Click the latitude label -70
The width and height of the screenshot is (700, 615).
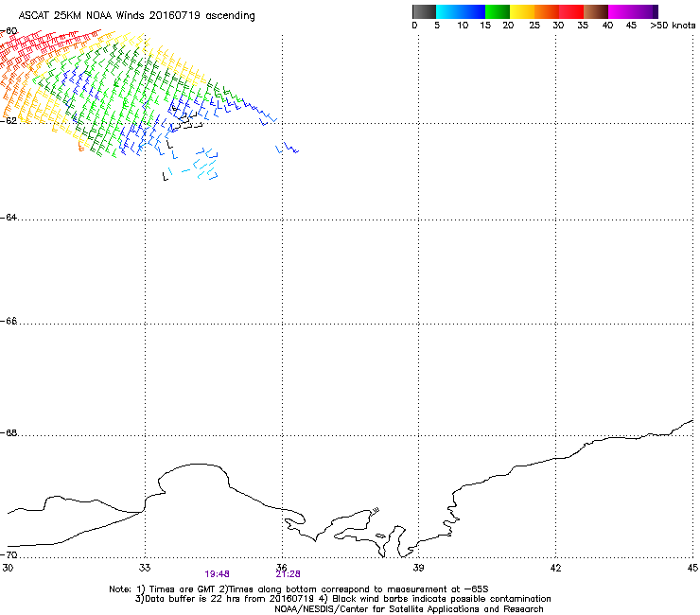(x=9, y=554)
